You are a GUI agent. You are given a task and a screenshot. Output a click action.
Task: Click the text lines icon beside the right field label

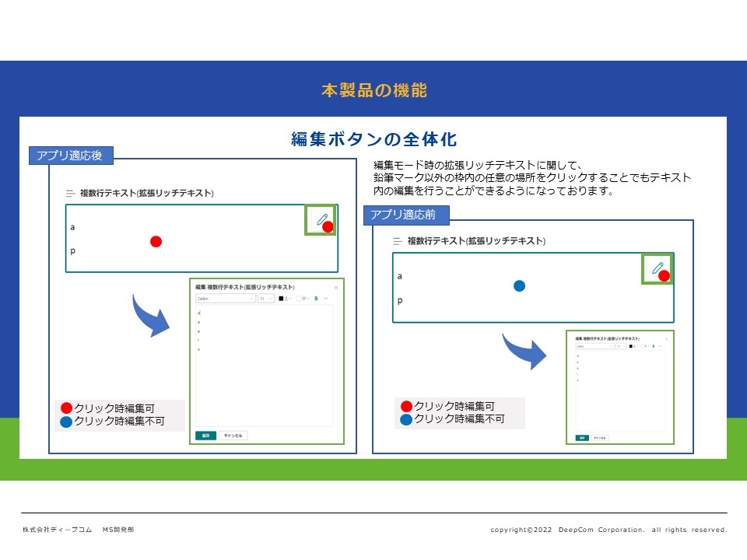pyautogui.click(x=398, y=242)
